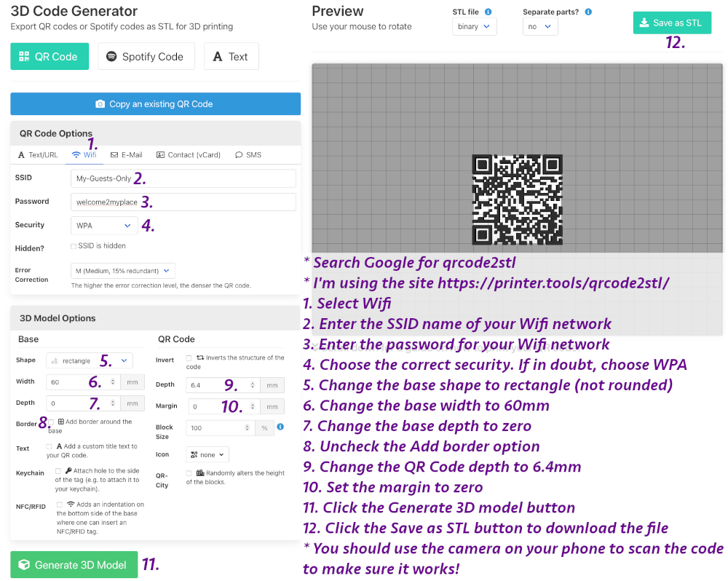Adjust the Block Size spinner arrows

pyautogui.click(x=247, y=427)
